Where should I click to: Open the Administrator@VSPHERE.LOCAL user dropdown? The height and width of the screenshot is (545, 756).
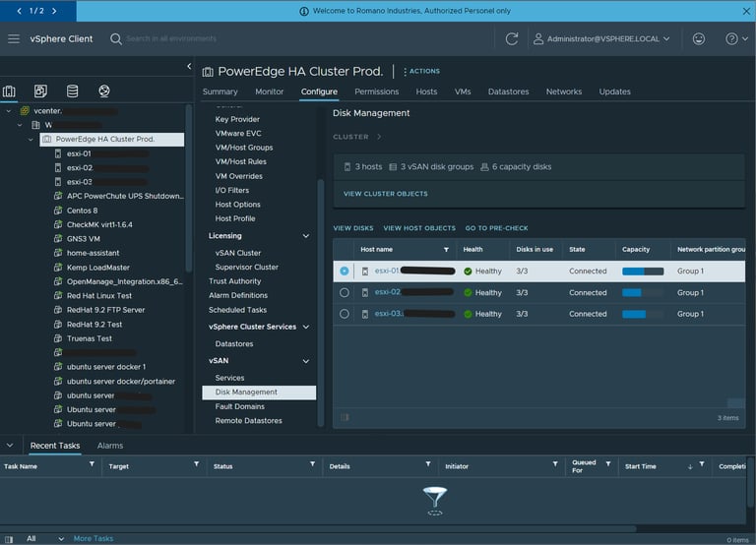pyautogui.click(x=600, y=38)
